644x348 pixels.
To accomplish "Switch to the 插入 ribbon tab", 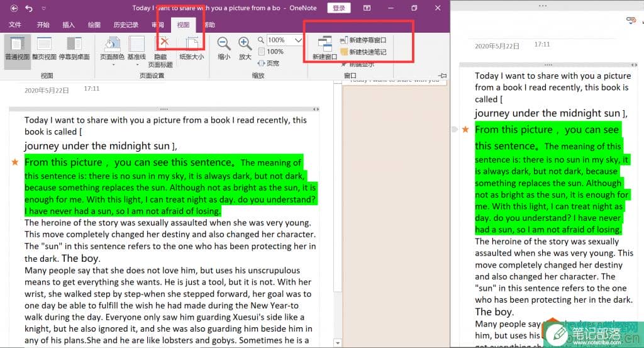I will [x=69, y=25].
